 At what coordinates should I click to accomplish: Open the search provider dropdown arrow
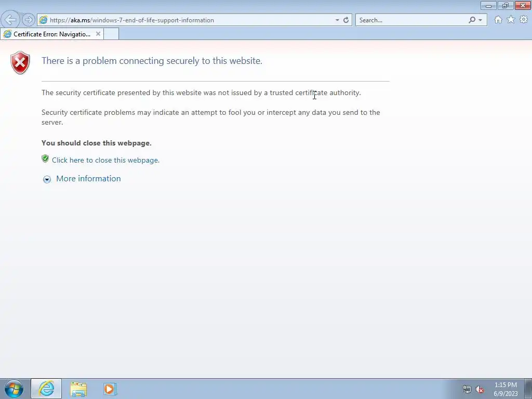480,20
